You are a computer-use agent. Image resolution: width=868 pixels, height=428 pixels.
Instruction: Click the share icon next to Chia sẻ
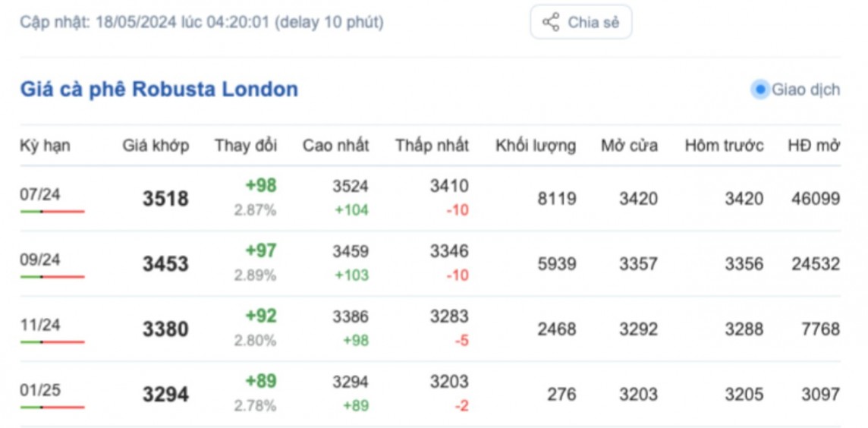point(551,22)
